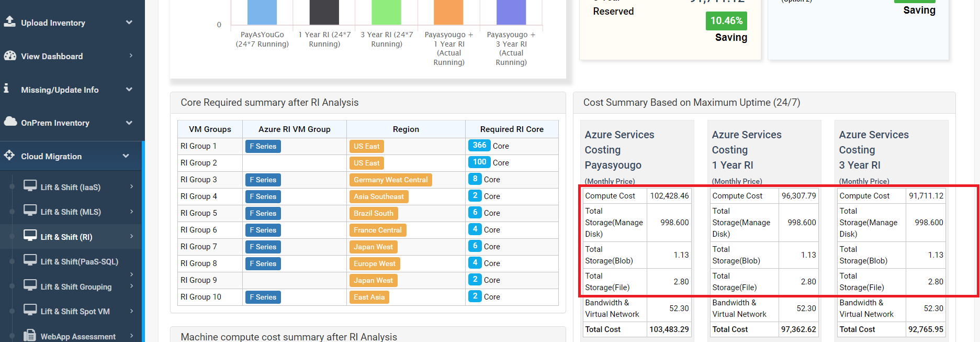Click the 10.46% saving green badge
This screenshot has height=342, width=980.
pos(726,21)
